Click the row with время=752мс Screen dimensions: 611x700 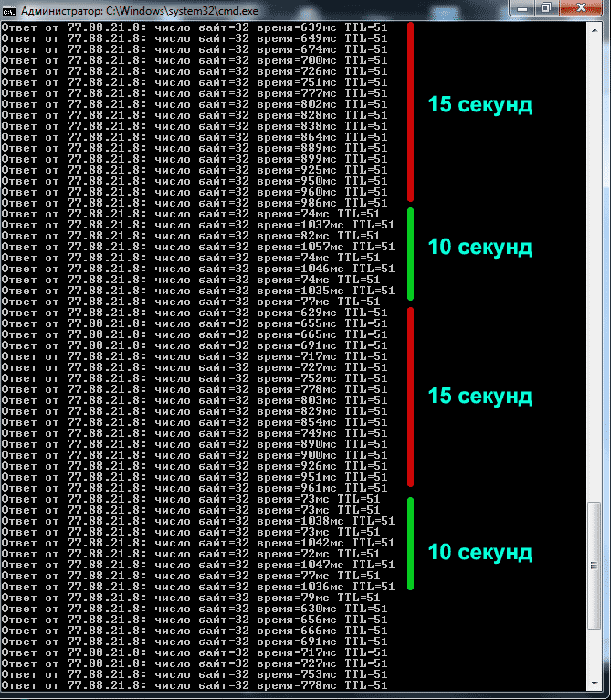195,378
